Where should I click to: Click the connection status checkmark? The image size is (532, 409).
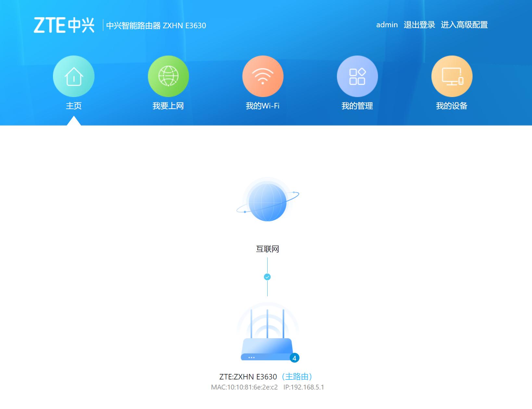(267, 277)
